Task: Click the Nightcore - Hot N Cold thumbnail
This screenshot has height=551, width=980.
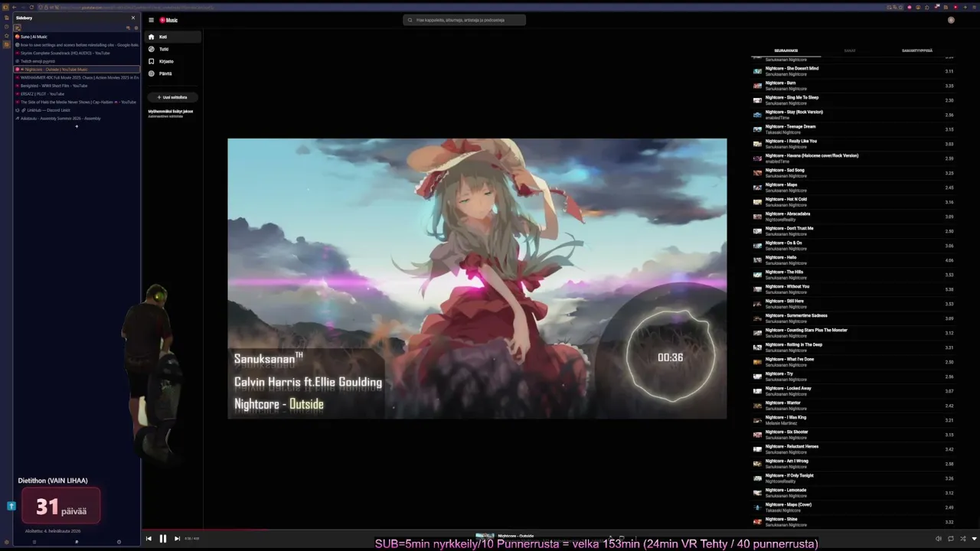Action: click(x=757, y=202)
